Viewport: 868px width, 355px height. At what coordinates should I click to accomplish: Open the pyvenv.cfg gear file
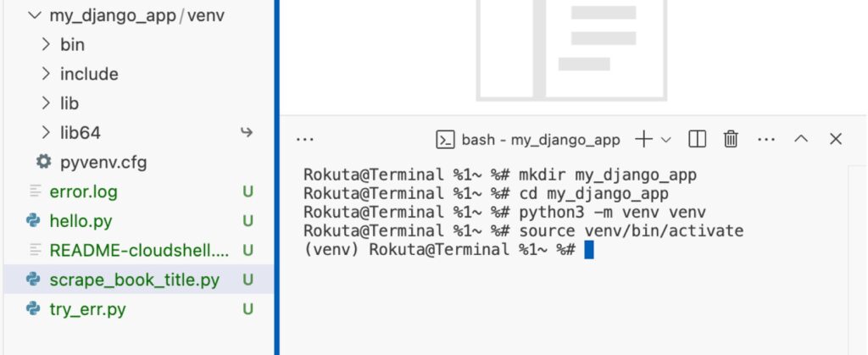(103, 162)
